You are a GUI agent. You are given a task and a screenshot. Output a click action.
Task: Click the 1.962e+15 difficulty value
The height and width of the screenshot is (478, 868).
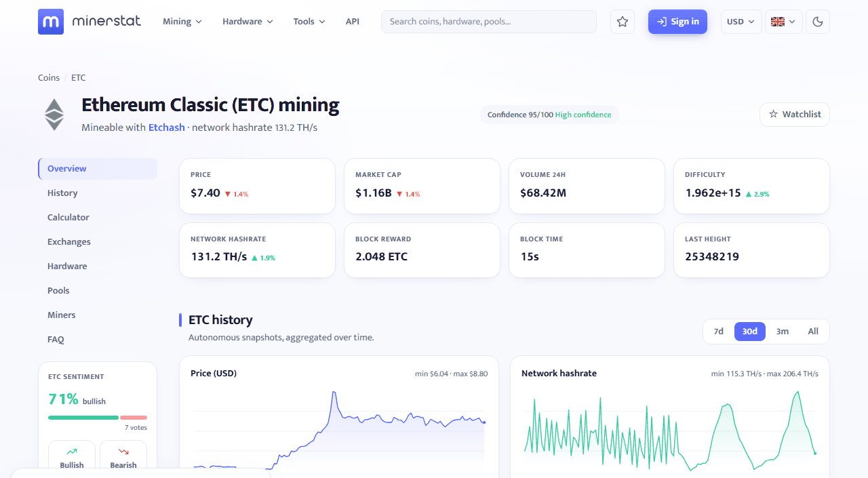click(713, 193)
